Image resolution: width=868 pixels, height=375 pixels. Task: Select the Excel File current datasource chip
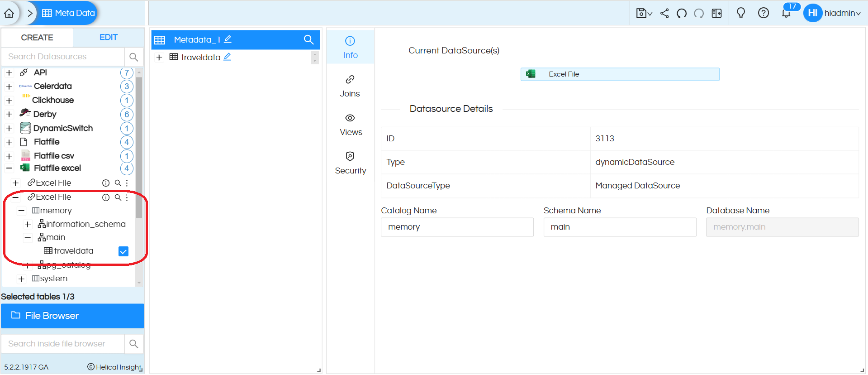(x=620, y=74)
